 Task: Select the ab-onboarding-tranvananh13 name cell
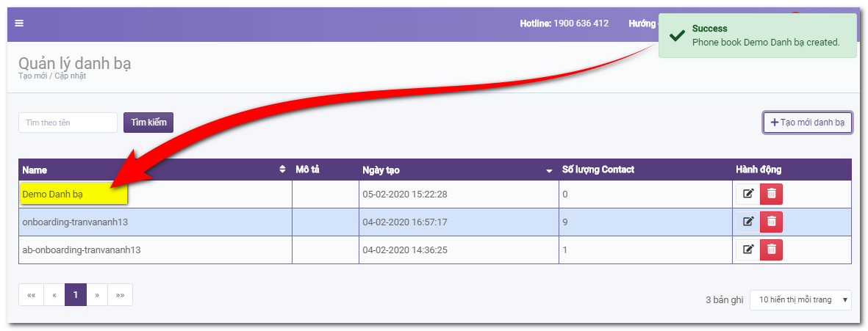tap(156, 250)
